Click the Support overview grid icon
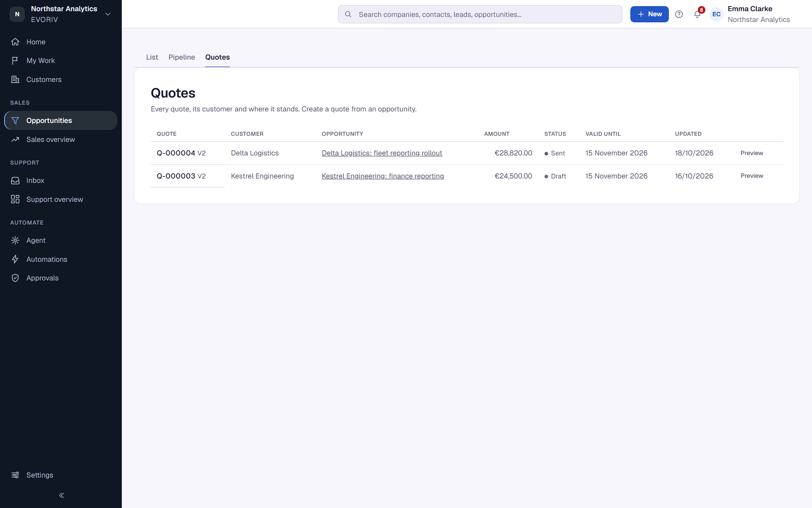 coord(15,199)
